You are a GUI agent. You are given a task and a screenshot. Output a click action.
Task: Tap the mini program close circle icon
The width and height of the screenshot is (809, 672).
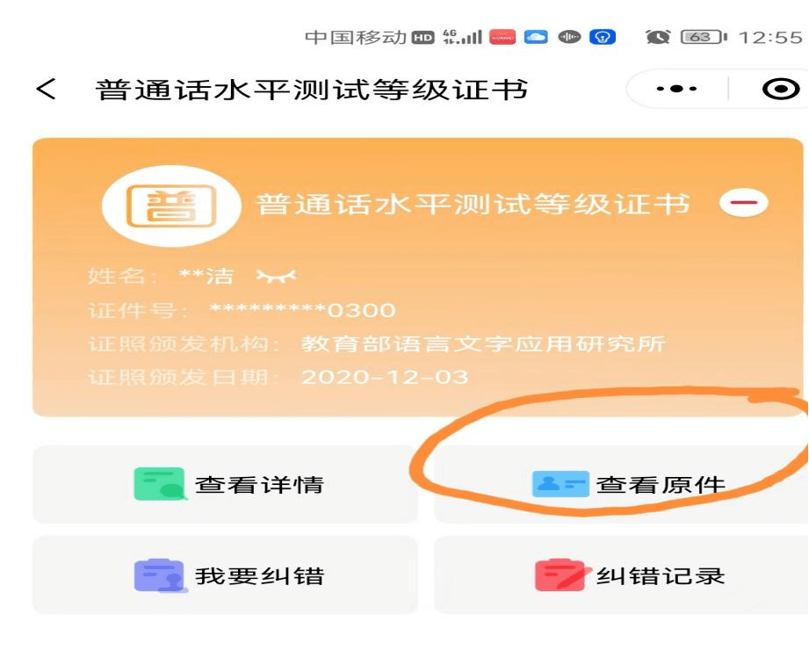[x=781, y=89]
